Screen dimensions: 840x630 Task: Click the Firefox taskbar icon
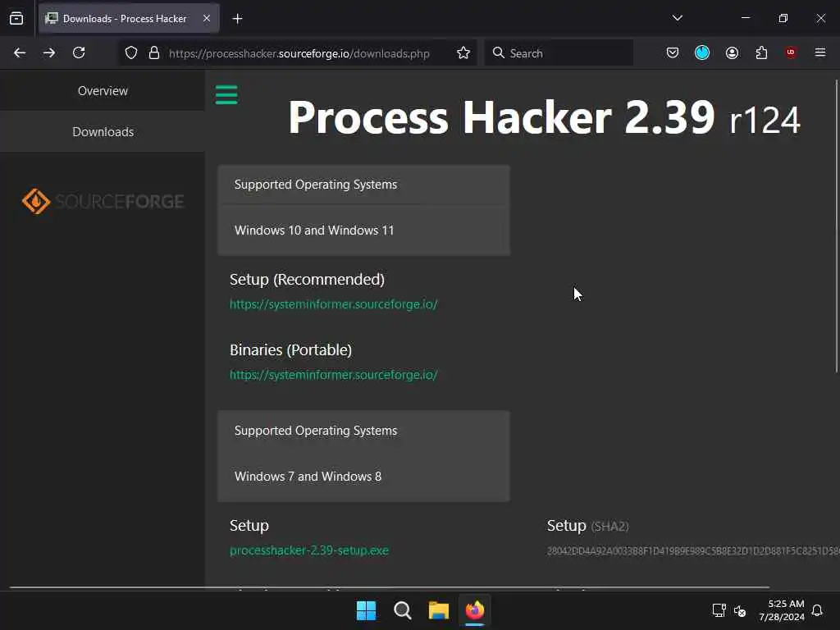[475, 610]
